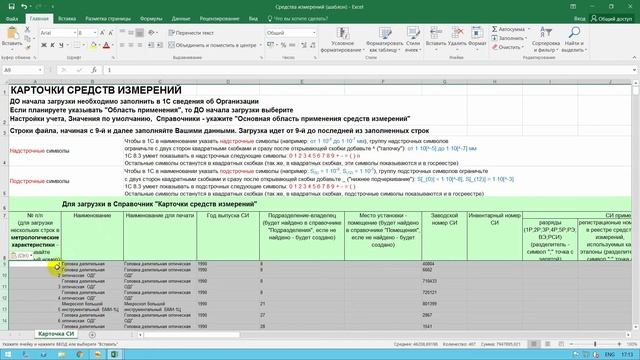Toggle center horizontal alignment

131,45
